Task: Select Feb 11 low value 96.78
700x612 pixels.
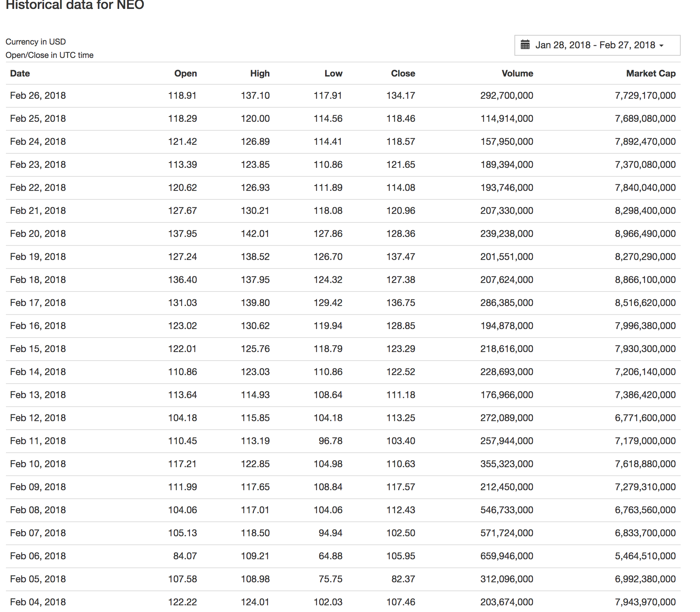Action: click(331, 441)
